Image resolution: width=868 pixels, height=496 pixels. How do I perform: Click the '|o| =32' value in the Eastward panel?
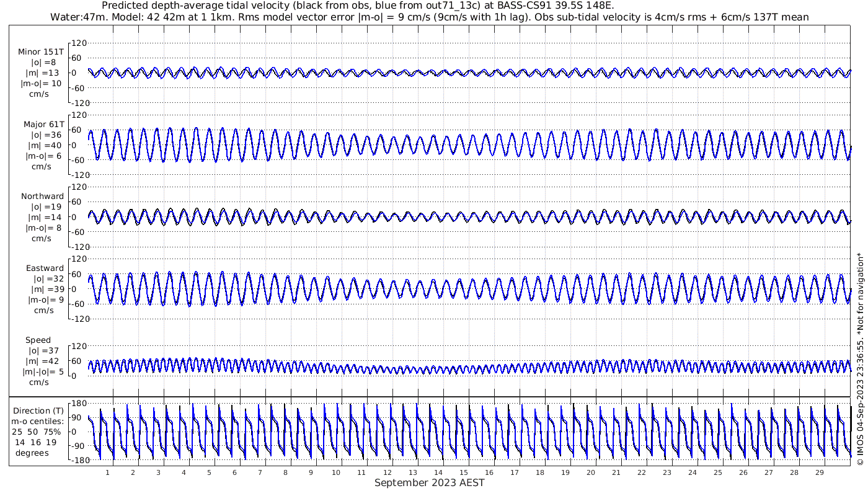48,279
